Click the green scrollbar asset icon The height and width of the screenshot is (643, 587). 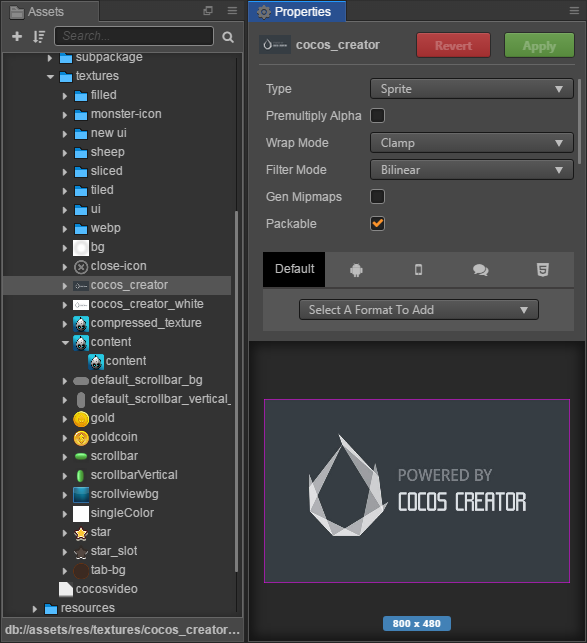(81, 456)
